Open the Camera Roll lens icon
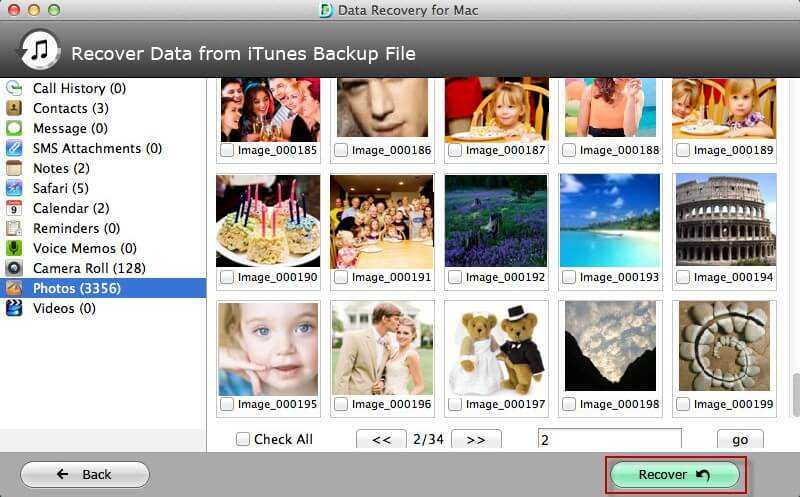800x497 pixels. click(x=14, y=268)
